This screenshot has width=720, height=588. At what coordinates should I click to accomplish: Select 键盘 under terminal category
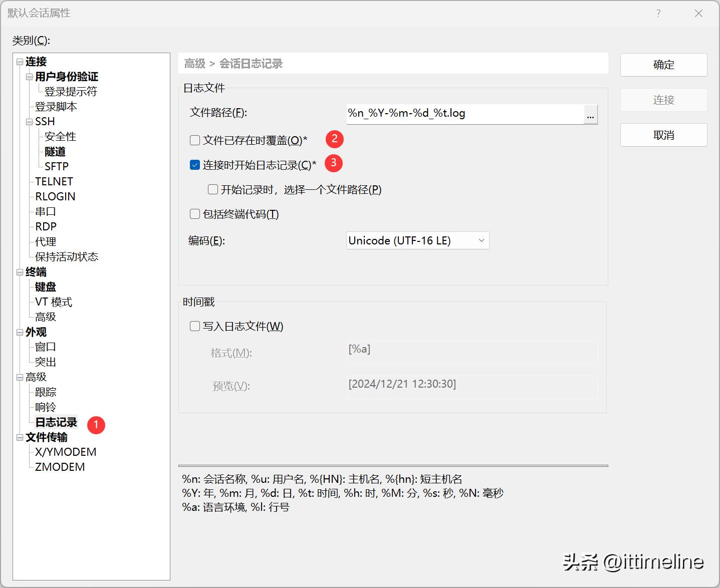click(46, 287)
